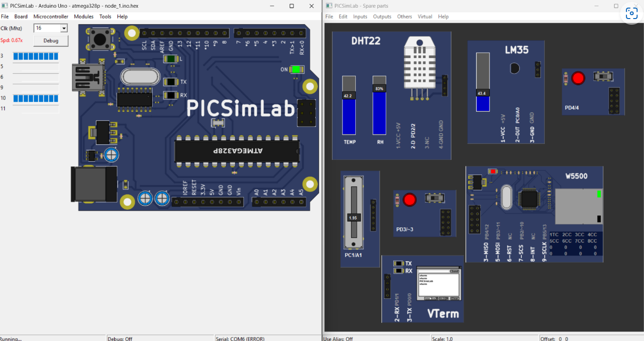Screen dimensions: 644x341
Task: Adjust the PC1/A1 potentiometer slider
Action: click(353, 218)
